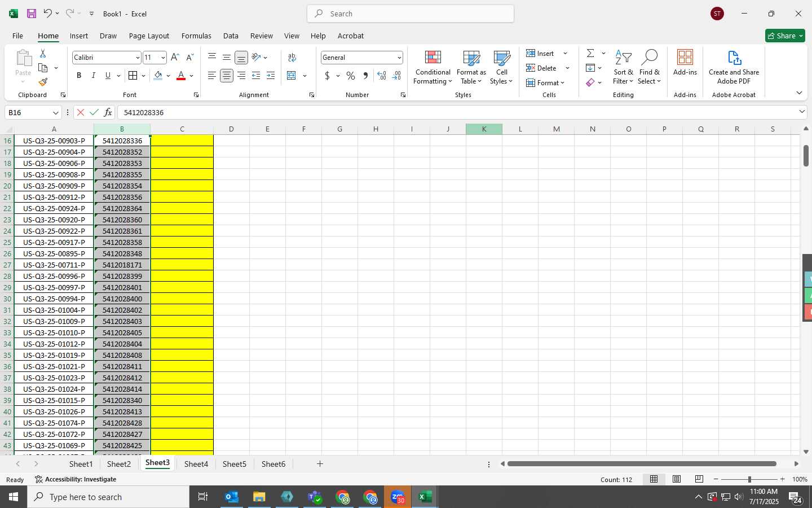
Task: Click the Save icon in title bar
Action: click(x=32, y=14)
